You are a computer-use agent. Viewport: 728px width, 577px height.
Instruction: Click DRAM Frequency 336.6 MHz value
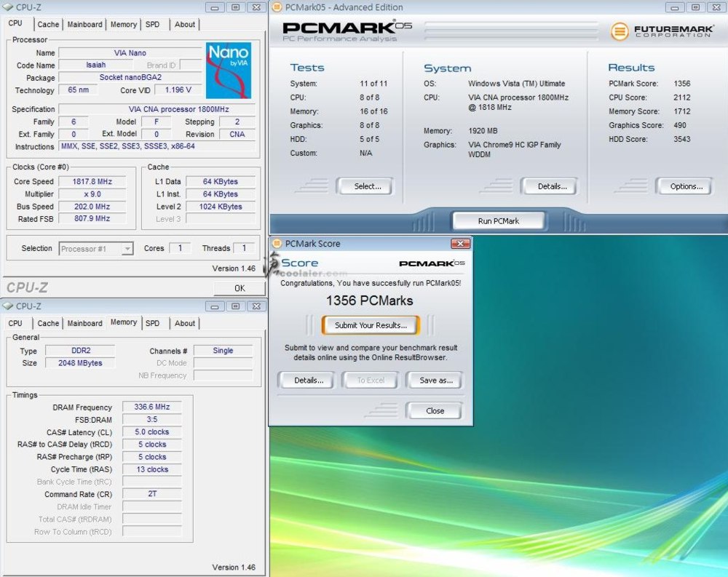point(152,407)
